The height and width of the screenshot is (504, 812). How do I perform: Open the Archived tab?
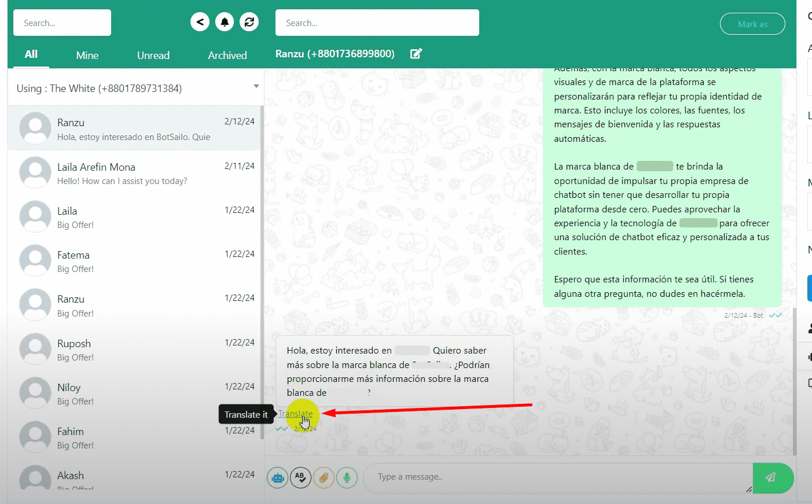tap(227, 56)
